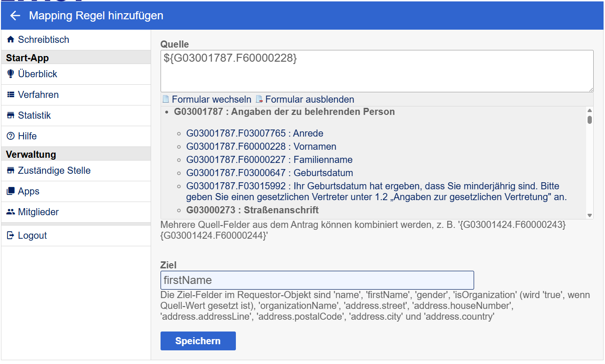Viewport: 605px width, 364px height.
Task: Pick the Anrede field entry
Action: click(x=254, y=133)
